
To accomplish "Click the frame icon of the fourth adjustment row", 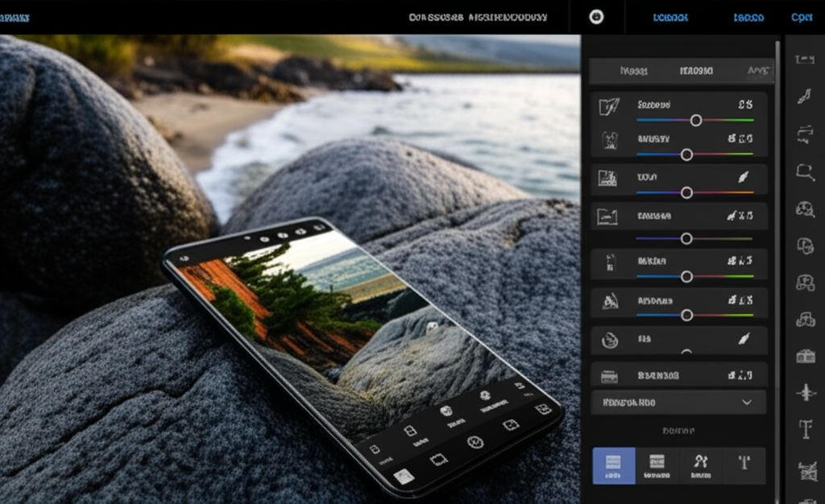I will point(607,217).
